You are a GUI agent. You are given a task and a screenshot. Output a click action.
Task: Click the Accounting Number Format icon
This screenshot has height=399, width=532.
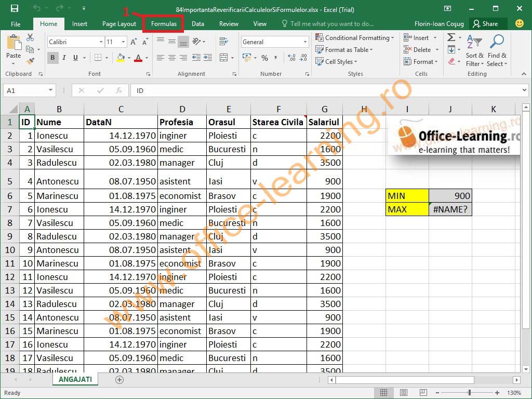tap(247, 58)
